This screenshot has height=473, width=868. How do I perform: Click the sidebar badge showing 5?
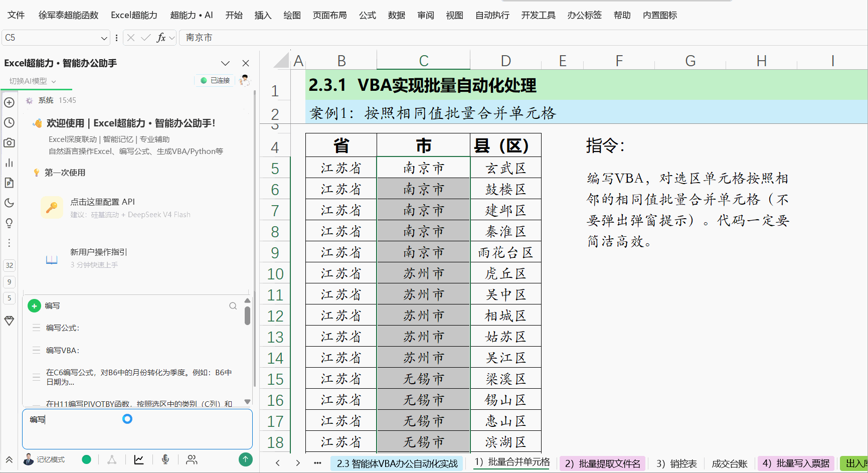pyautogui.click(x=10, y=298)
